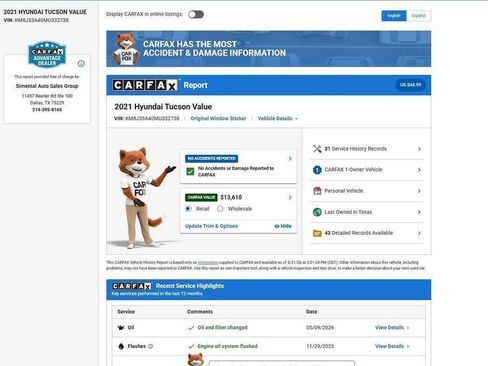
Task: Click the dealer phone number 214-395-8165
Action: coord(47,110)
